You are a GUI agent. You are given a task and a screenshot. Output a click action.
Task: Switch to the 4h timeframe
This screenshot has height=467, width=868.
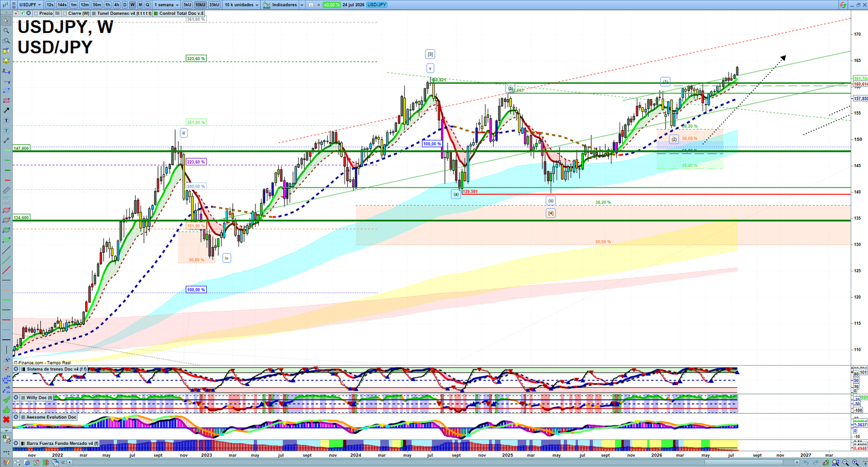pos(117,5)
